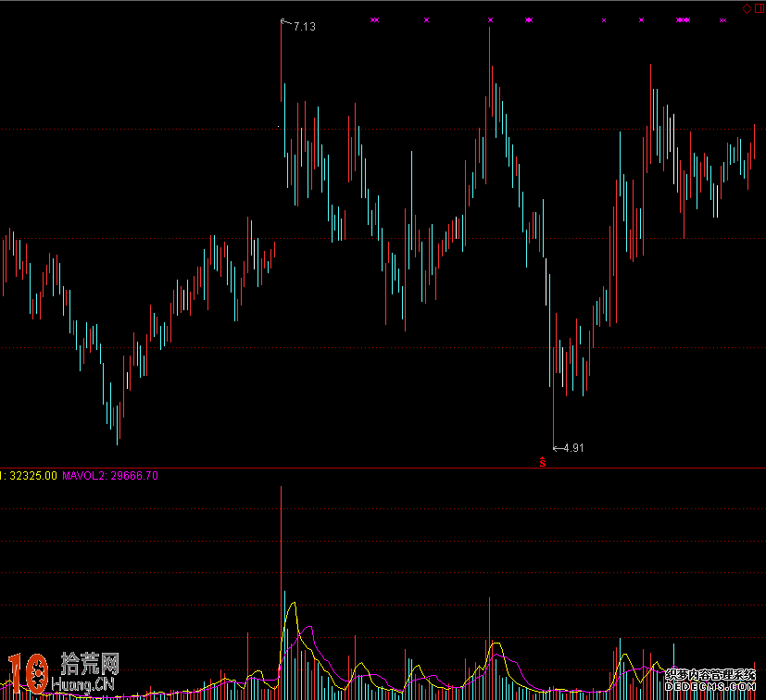The image size is (766, 700).
Task: Click the orange 10 logo in bottom-left corner
Action: tap(27, 673)
